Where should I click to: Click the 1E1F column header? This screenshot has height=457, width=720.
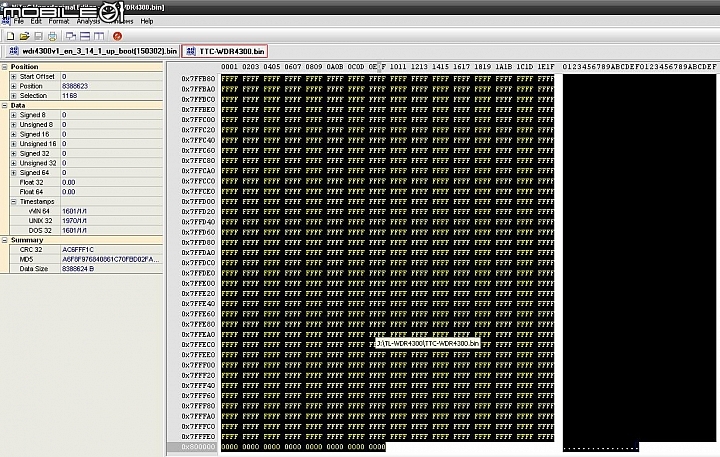click(x=546, y=67)
